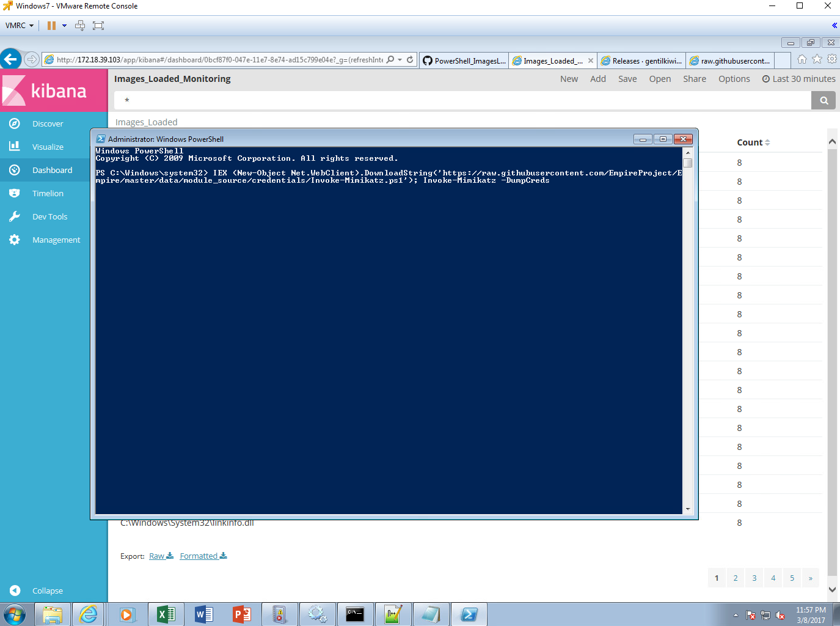Click the Kibana logo
Screen dimensions: 840x626
point(54,90)
